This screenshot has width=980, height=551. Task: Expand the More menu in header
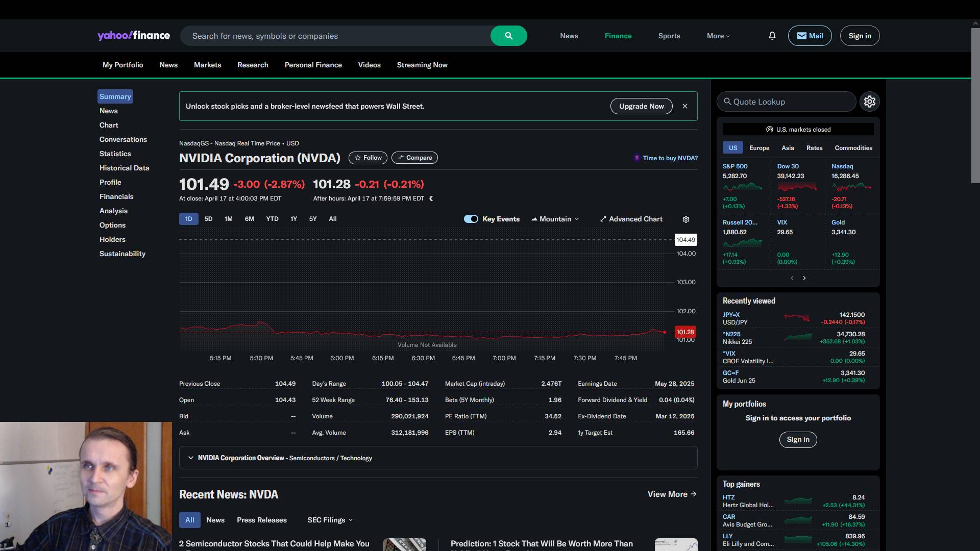718,36
